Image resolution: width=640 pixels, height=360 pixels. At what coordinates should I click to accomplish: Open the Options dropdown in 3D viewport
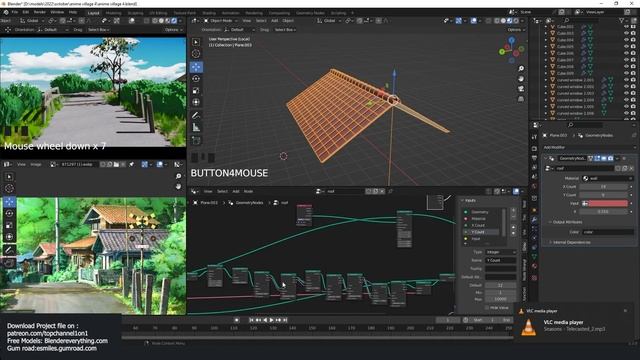click(516, 30)
